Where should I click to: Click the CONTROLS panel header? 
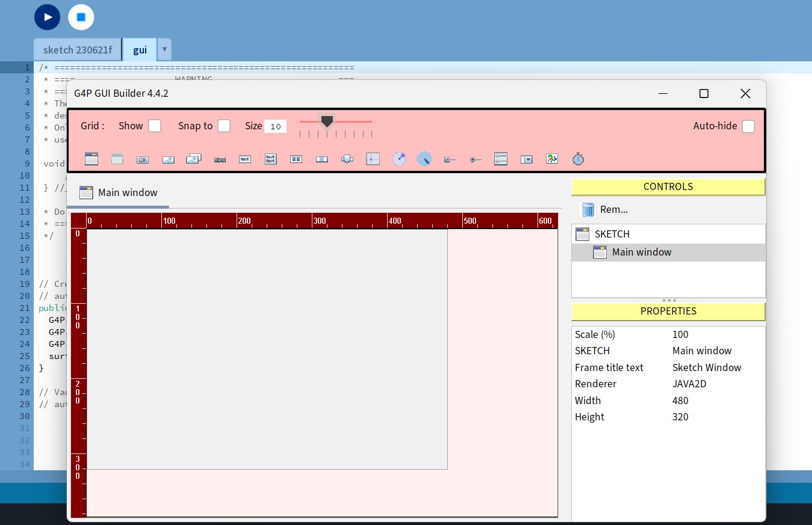668,186
